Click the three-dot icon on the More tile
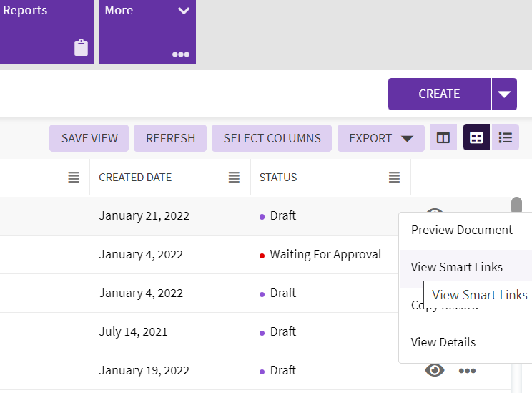 [x=181, y=54]
